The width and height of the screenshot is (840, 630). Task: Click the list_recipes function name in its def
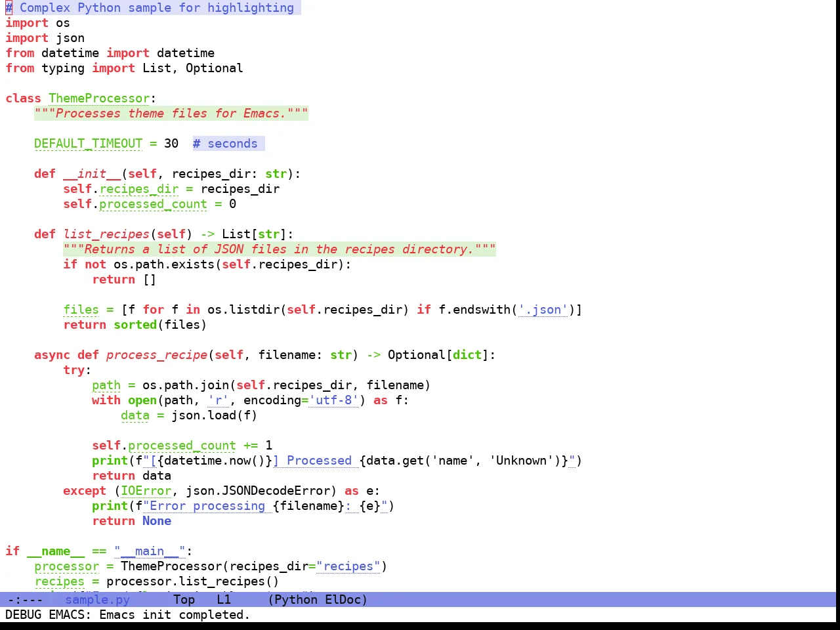point(106,234)
